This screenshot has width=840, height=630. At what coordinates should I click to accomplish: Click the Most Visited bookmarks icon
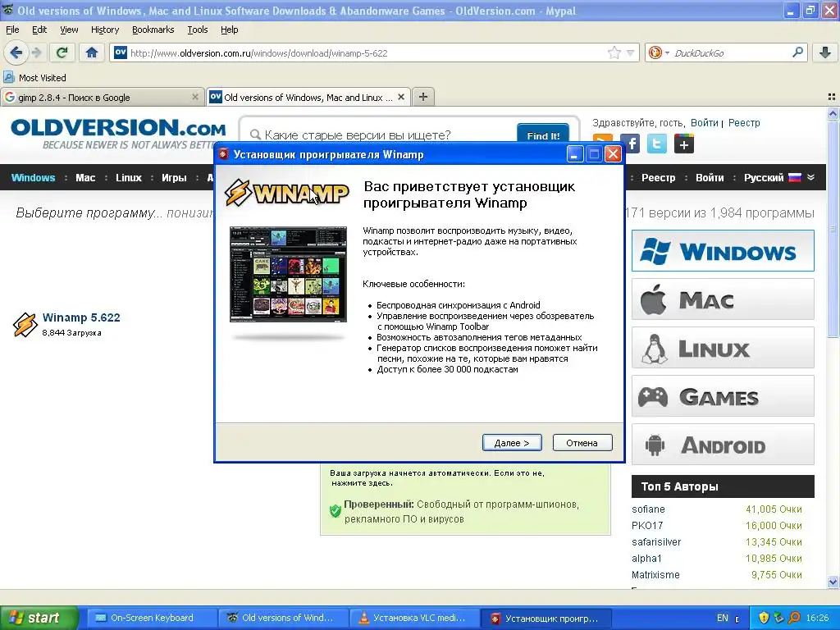click(x=9, y=78)
